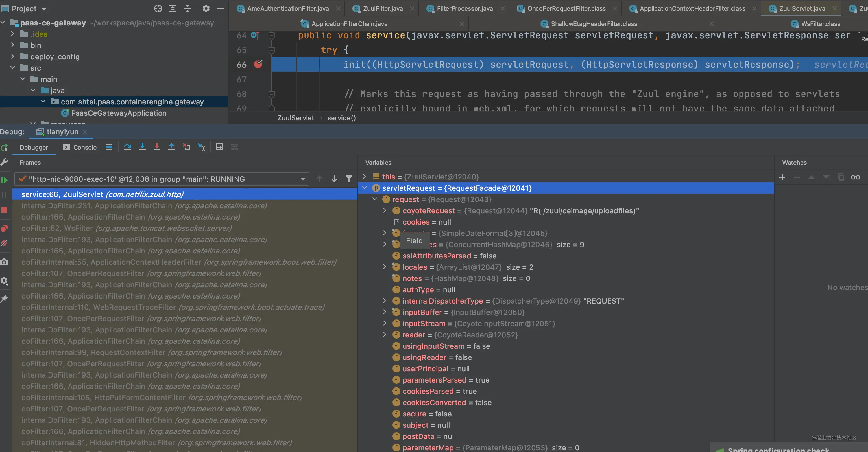Resume program execution

5,180
